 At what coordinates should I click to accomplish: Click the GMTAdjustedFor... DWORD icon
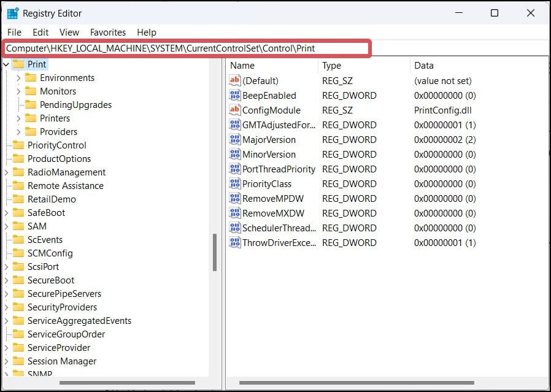(235, 125)
